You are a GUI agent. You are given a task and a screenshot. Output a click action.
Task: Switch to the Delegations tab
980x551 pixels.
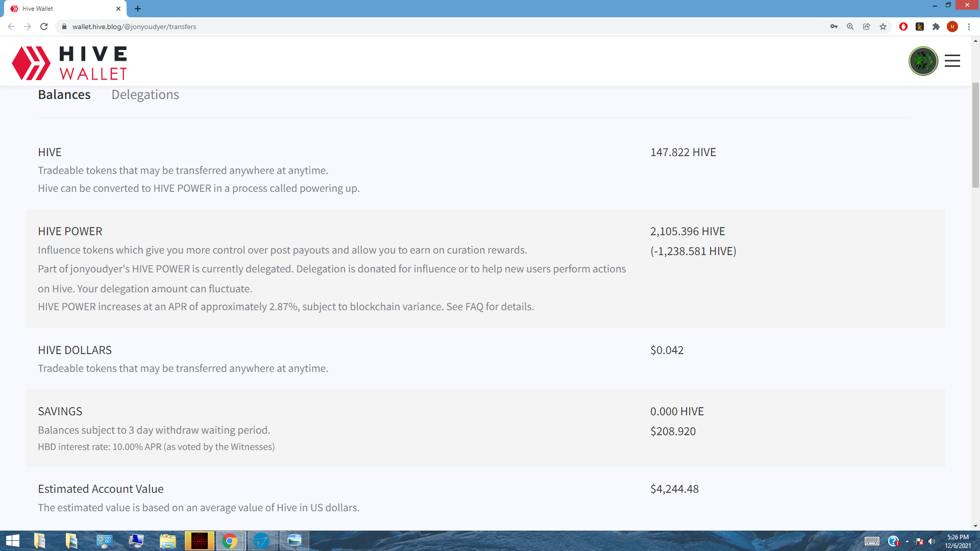145,95
